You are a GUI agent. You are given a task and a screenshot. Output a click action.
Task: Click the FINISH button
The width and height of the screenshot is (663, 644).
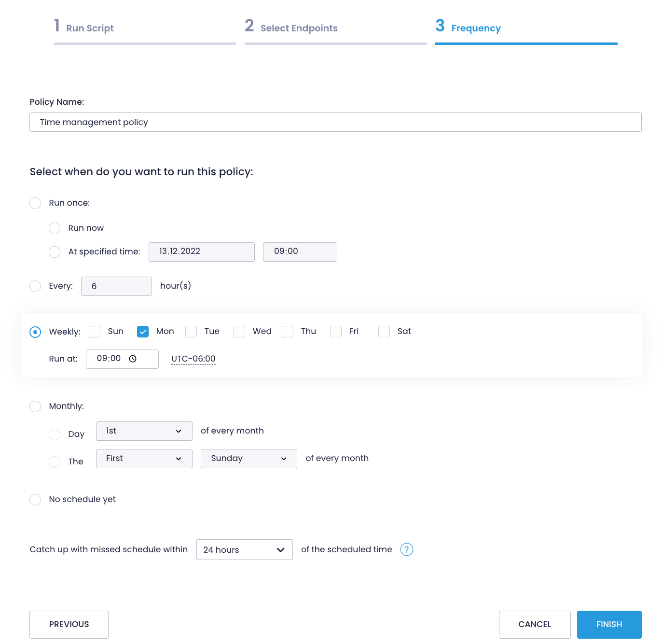[609, 625]
